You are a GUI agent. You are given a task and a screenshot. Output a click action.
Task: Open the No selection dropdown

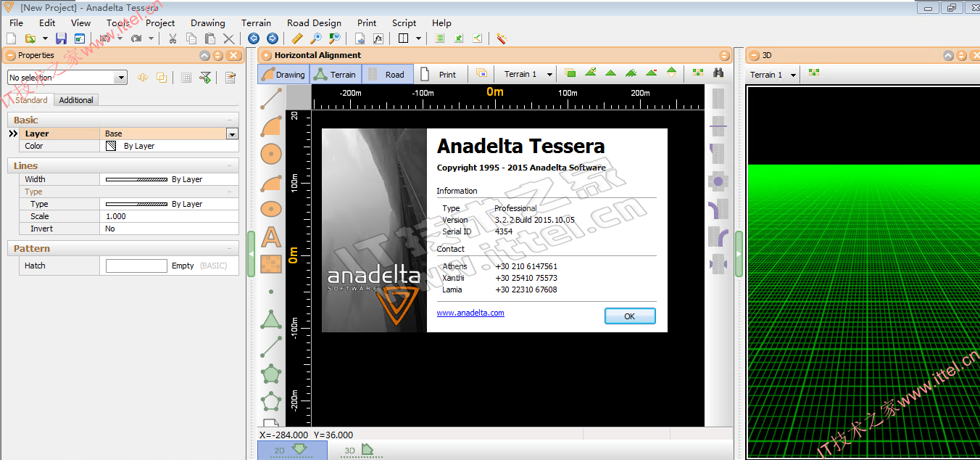pos(121,78)
